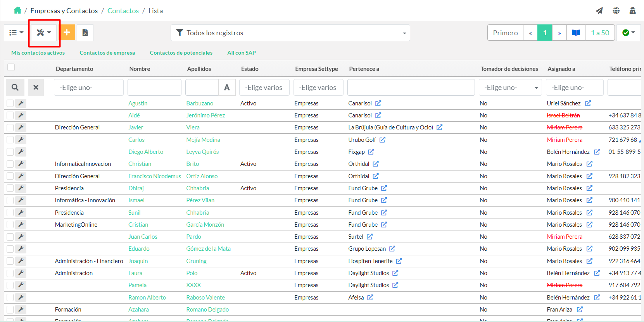Open external link beside Uriel Sánchez
644x322 pixels.
pyautogui.click(x=588, y=103)
